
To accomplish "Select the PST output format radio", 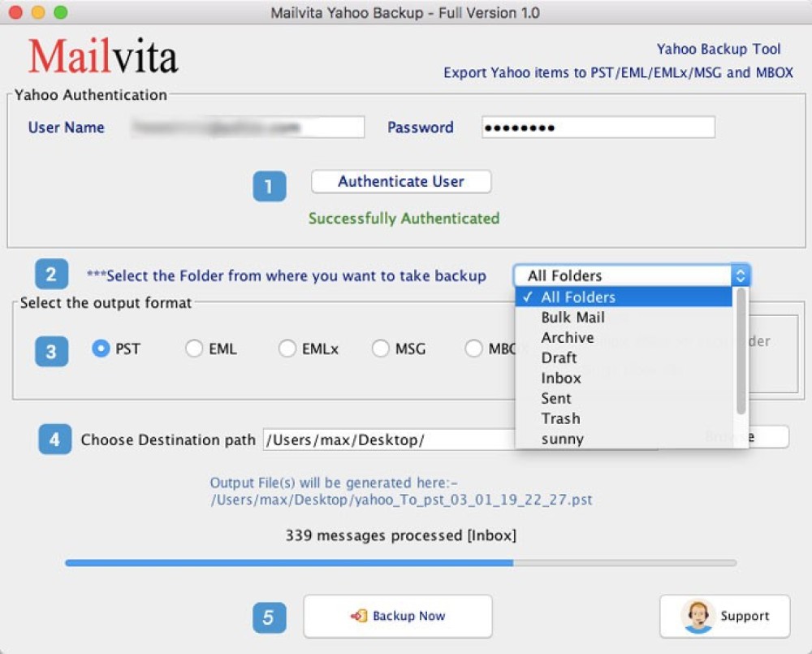I will point(101,349).
